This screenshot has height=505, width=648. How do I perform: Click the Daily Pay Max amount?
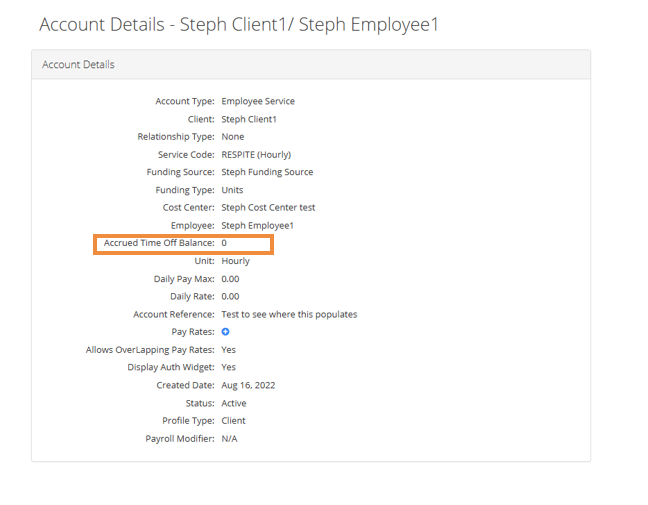pyautogui.click(x=230, y=279)
